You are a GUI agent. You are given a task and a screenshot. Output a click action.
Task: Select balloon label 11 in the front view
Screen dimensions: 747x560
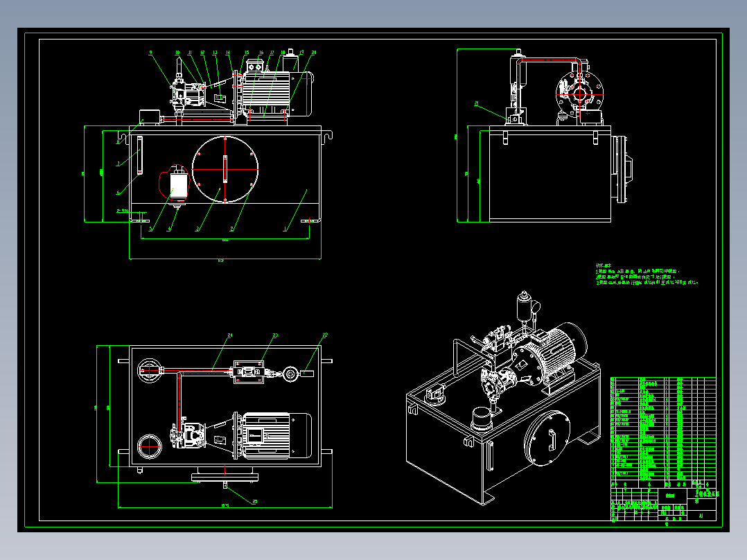pos(190,53)
